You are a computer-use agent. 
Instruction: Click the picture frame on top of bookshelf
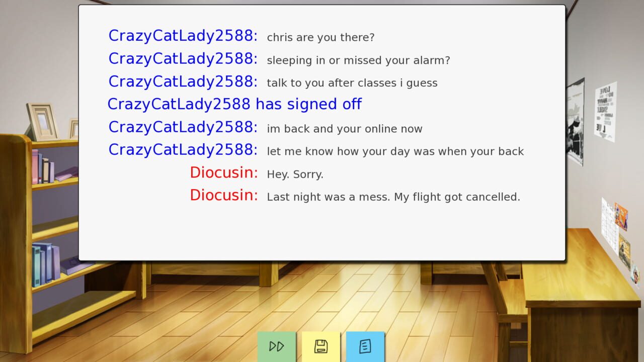[42, 121]
